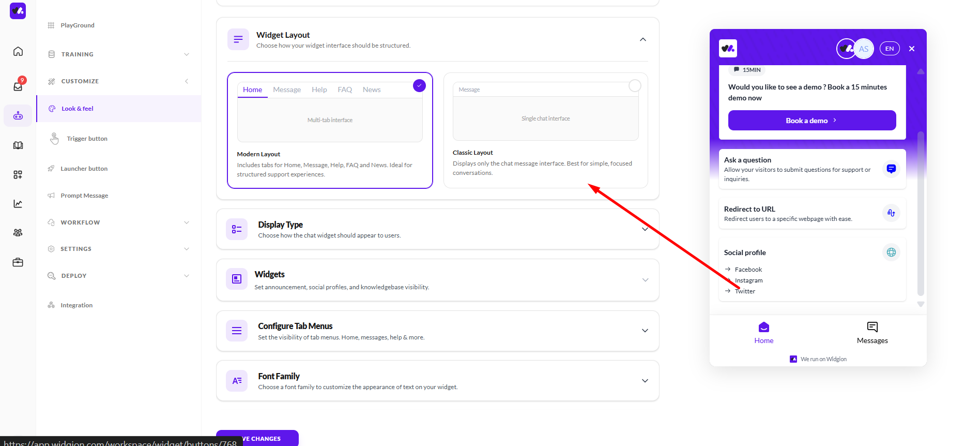Click the globe icon in Social profile card
Screen dimensions: 980x446
pos(891,252)
